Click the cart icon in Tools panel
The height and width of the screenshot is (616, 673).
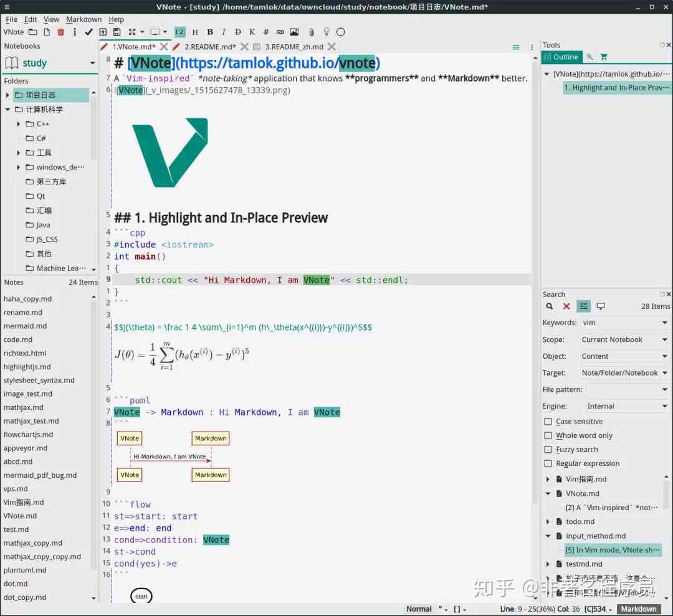(604, 57)
